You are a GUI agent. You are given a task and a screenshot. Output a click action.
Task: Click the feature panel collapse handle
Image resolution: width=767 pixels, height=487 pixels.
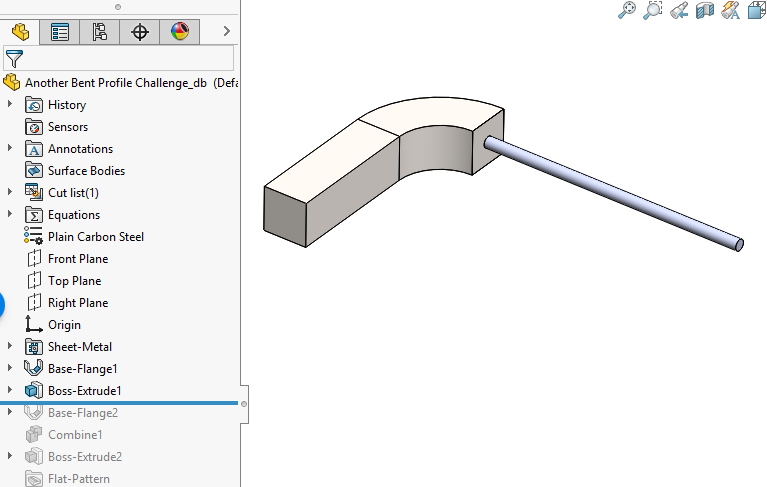point(245,404)
